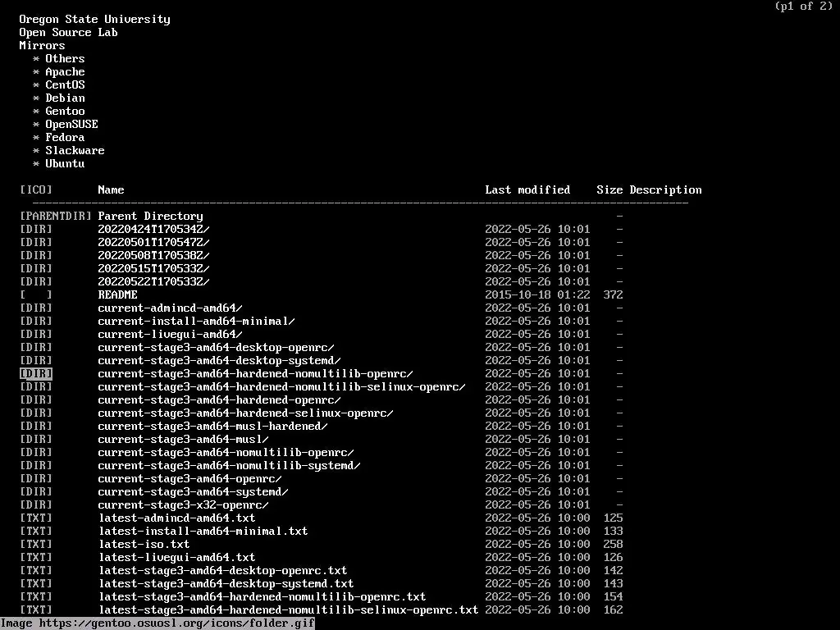Open the Others mirror link
Screen dimensions: 840x630
point(65,58)
